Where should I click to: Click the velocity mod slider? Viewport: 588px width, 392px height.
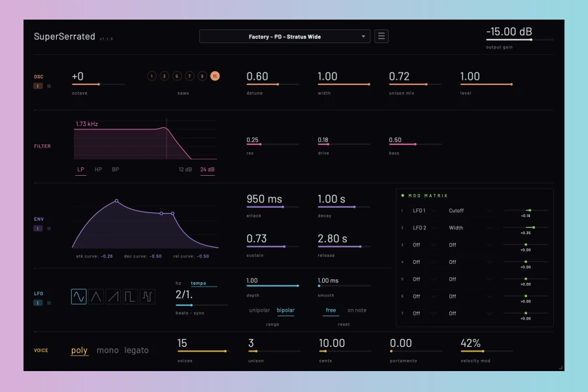click(x=487, y=351)
